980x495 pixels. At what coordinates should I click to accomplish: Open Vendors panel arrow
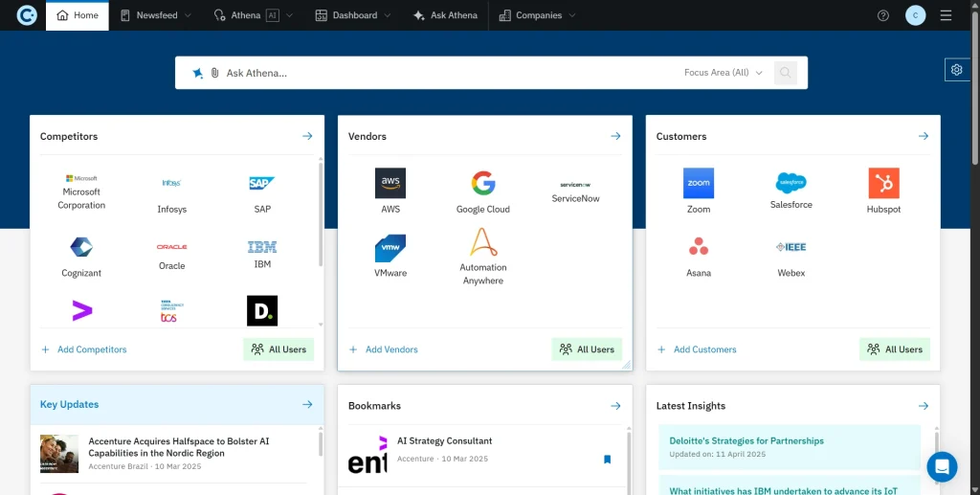615,136
